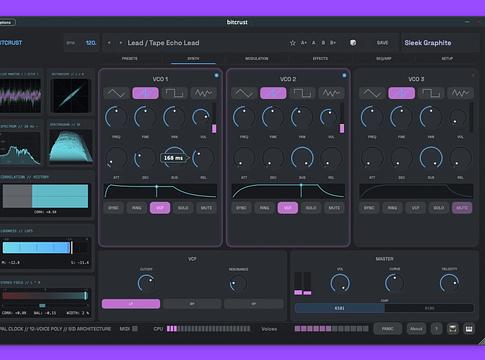Open the Lead / Tape Echo Lead preset list
Viewport: 485px width, 360px height.
(163, 43)
